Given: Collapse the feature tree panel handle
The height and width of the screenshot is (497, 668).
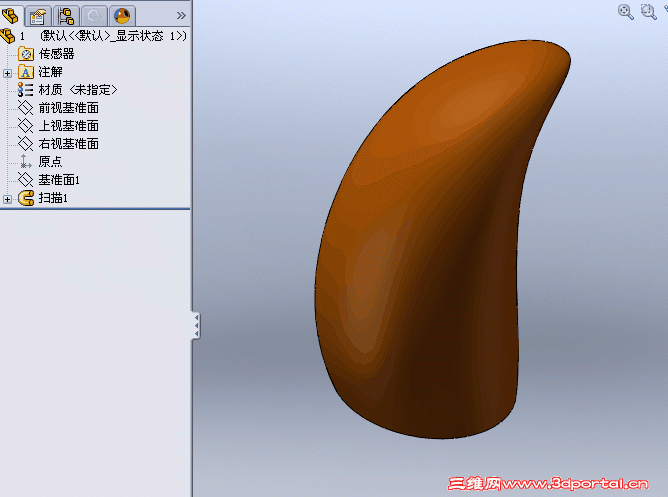Looking at the screenshot, I should pos(196,326).
